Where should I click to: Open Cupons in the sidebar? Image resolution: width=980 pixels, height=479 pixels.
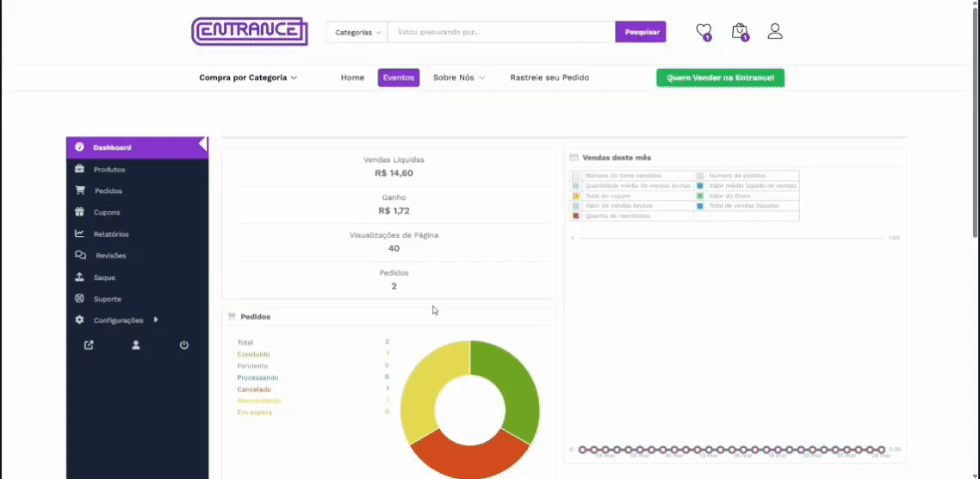(x=107, y=212)
